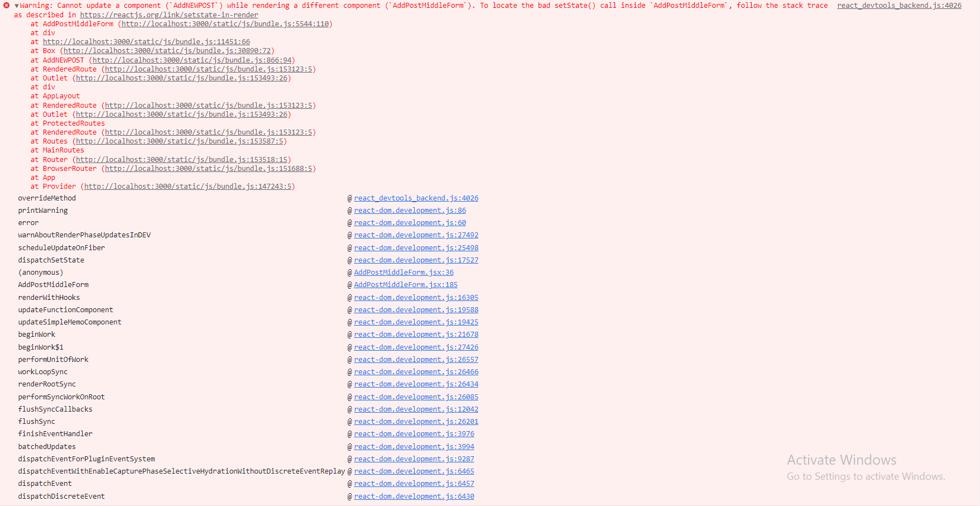Open updateFunctionComponent's react-dom.development.js:19588 link
980x506 pixels.
tap(416, 310)
